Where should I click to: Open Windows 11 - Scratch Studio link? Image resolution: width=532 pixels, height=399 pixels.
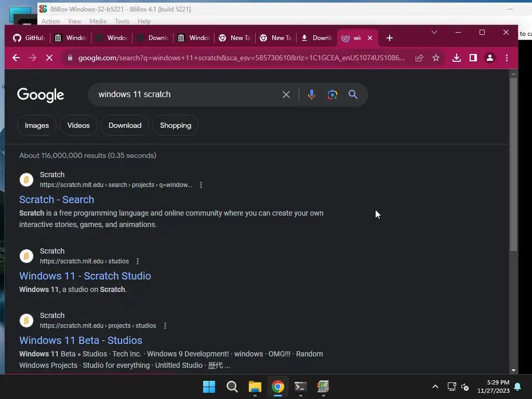[x=85, y=276]
